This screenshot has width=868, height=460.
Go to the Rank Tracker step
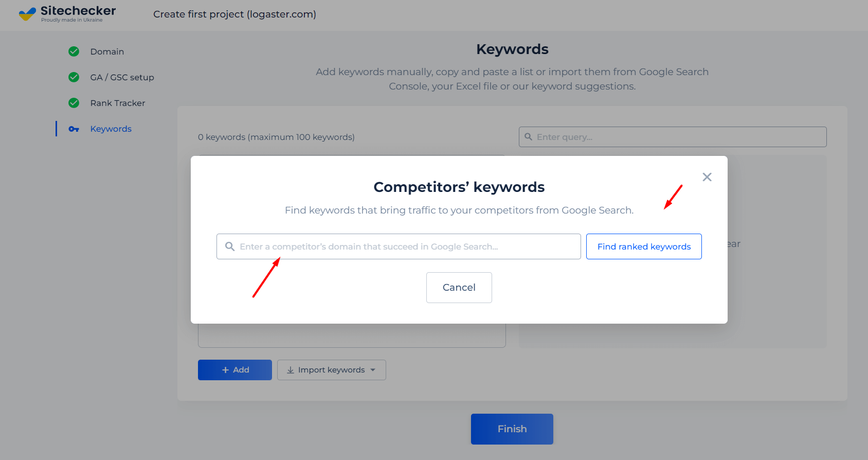click(118, 103)
